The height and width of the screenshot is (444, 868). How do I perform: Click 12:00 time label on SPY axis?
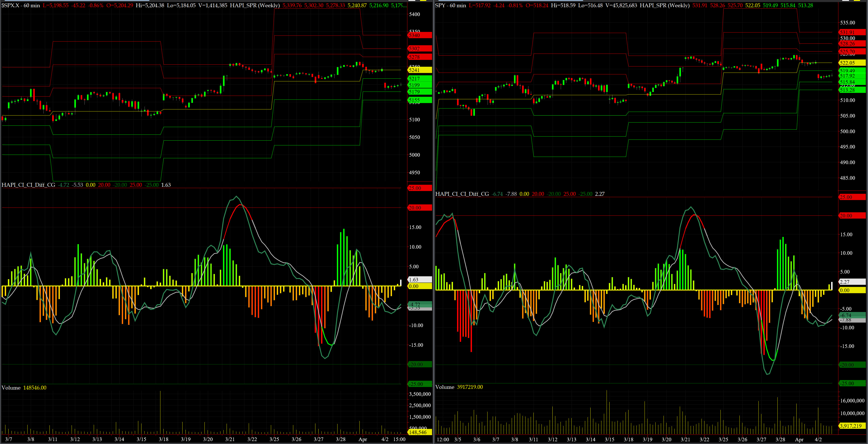pyautogui.click(x=443, y=440)
